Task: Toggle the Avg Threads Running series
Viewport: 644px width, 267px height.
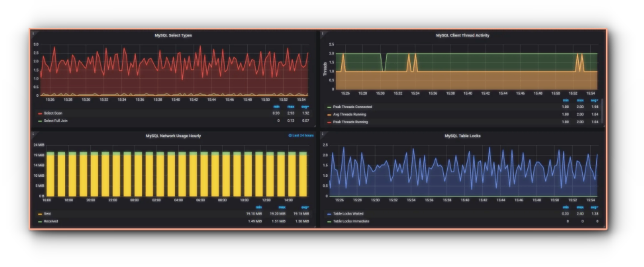Action: click(349, 114)
